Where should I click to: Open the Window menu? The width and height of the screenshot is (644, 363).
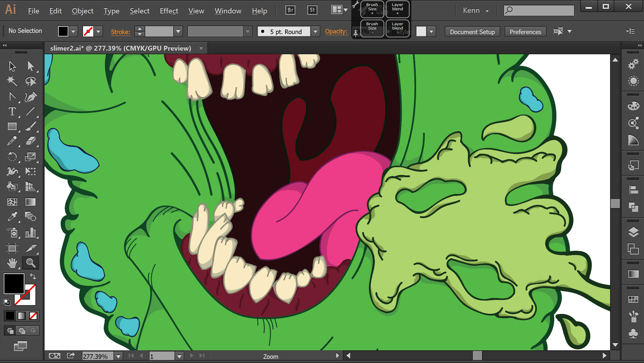coord(228,11)
